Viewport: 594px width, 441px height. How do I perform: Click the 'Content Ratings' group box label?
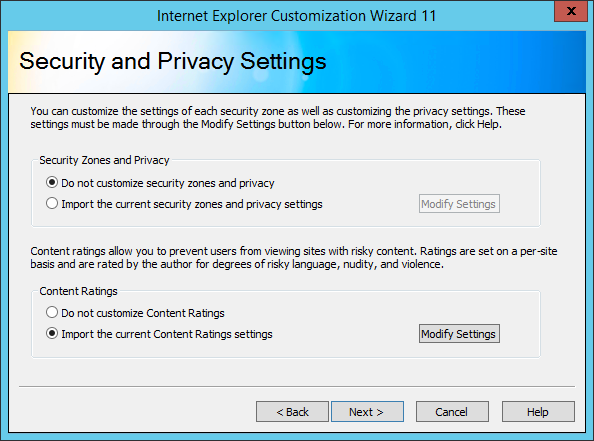(78, 291)
